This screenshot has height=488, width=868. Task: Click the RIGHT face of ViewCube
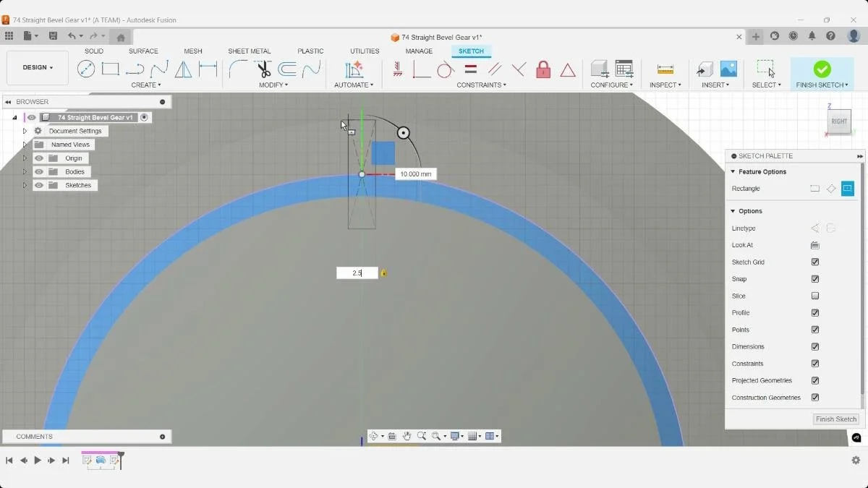[x=839, y=121]
